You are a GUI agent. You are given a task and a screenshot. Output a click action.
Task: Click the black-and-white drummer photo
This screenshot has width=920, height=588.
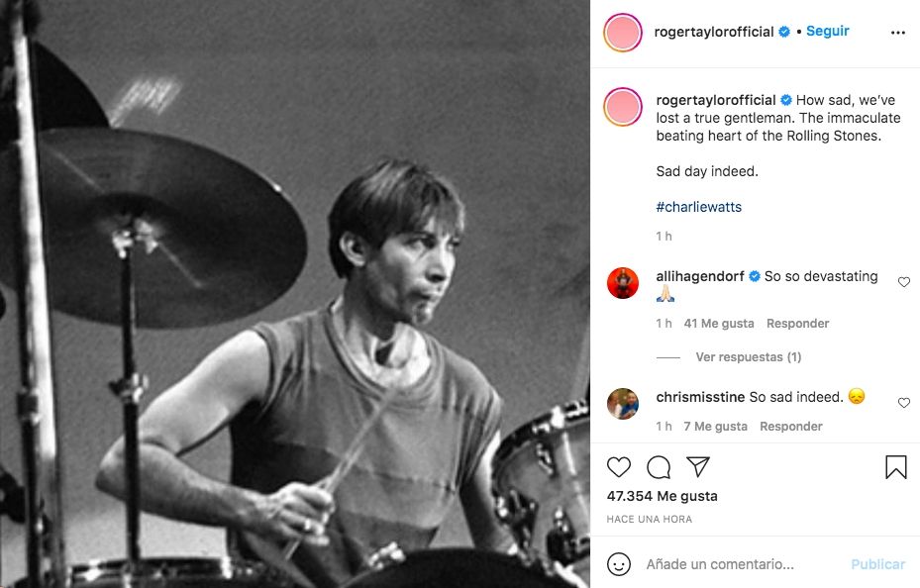point(295,294)
